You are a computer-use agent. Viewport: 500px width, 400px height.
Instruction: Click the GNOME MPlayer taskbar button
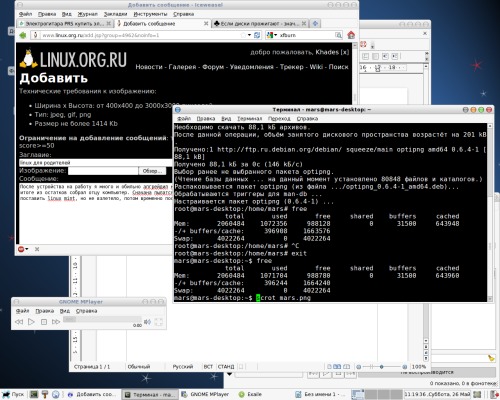206,394
